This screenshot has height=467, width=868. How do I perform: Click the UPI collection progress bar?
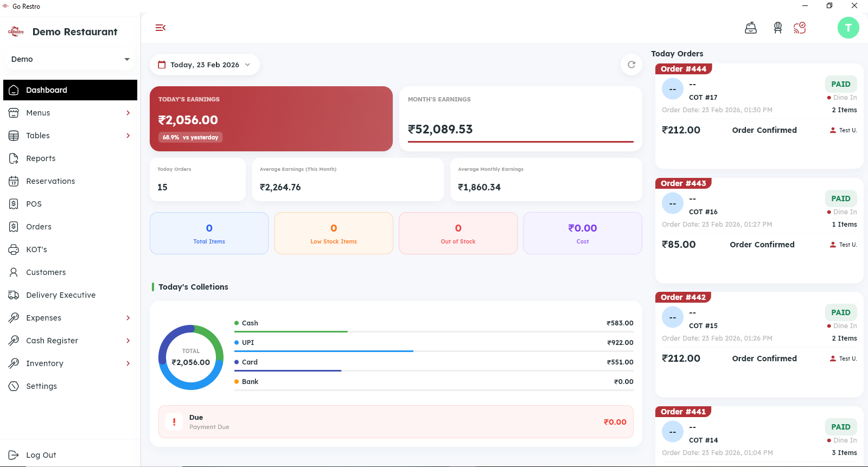click(x=434, y=351)
